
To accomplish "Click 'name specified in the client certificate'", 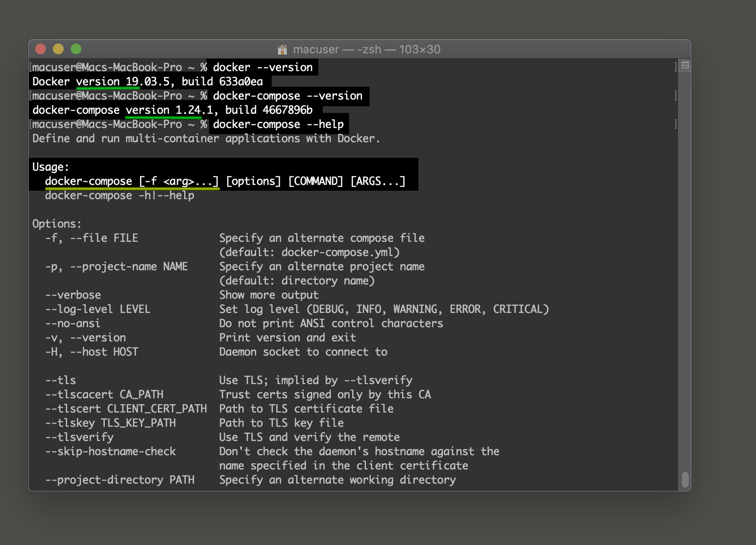I will 344,466.
